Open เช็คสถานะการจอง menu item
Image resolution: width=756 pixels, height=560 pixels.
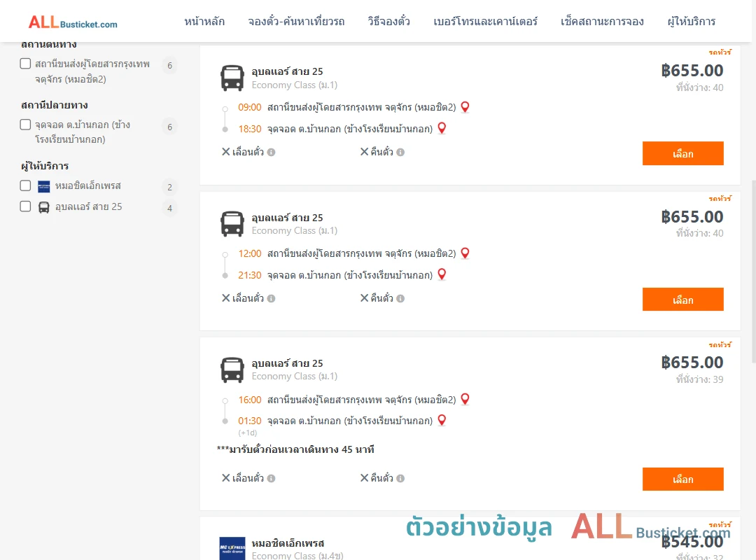pos(602,22)
